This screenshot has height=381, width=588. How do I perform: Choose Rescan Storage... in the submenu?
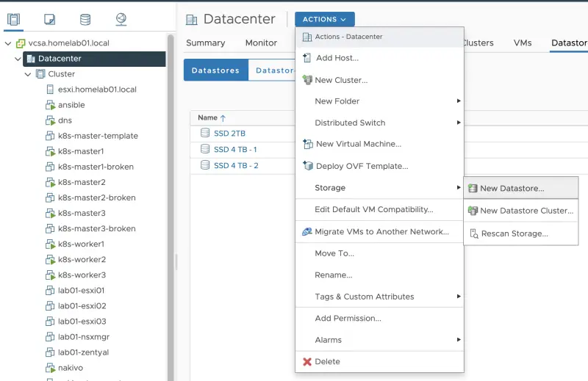point(521,233)
